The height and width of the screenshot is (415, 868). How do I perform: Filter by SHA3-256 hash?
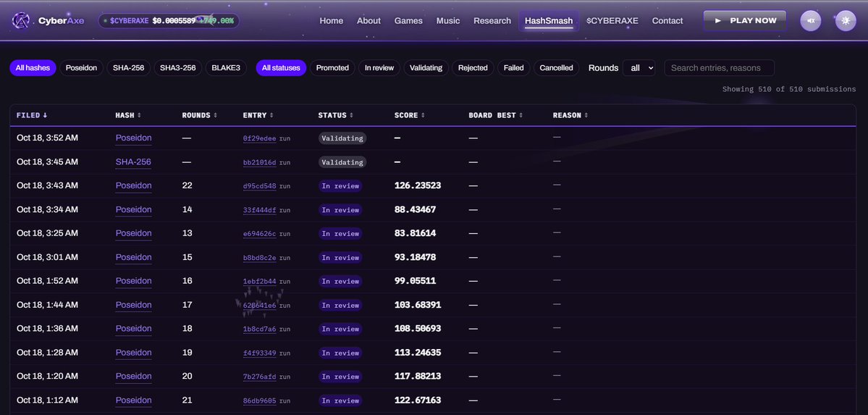click(x=177, y=68)
